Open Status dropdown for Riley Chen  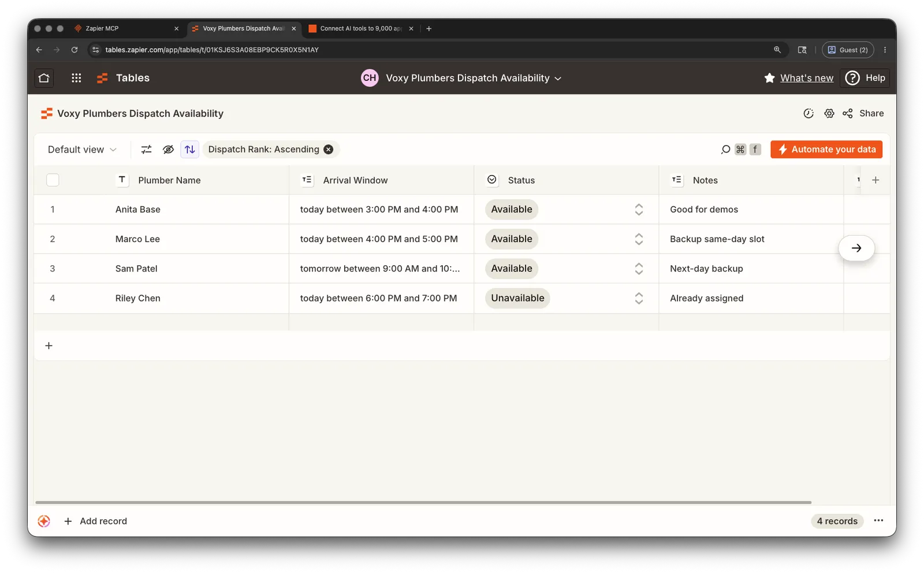pos(639,298)
